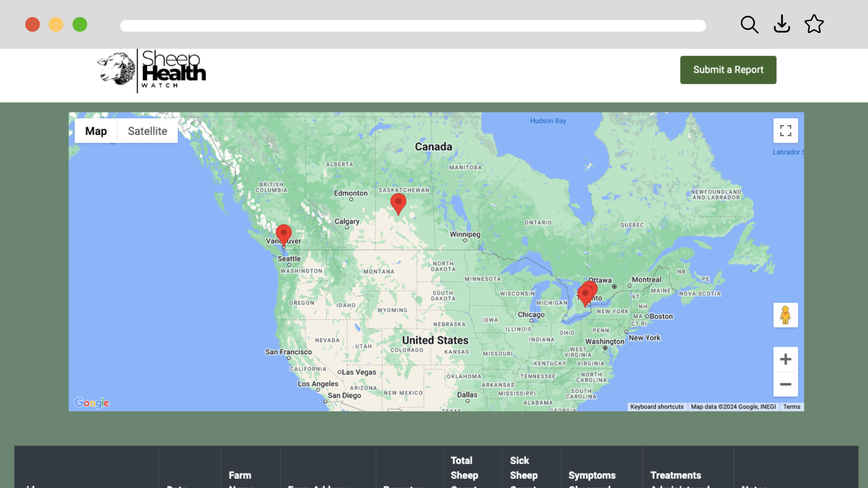Open the Saskatchewan red map marker
868x488 pixels.
(x=398, y=202)
